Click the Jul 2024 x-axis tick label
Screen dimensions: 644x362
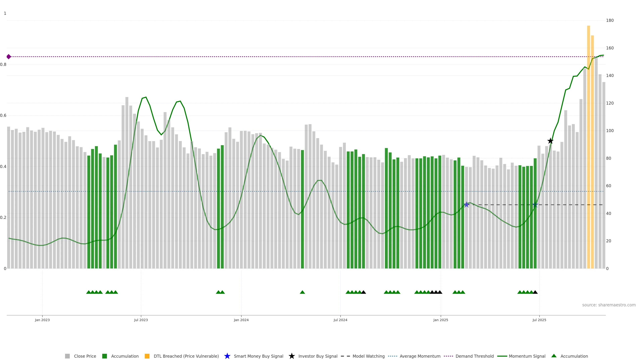click(x=340, y=320)
